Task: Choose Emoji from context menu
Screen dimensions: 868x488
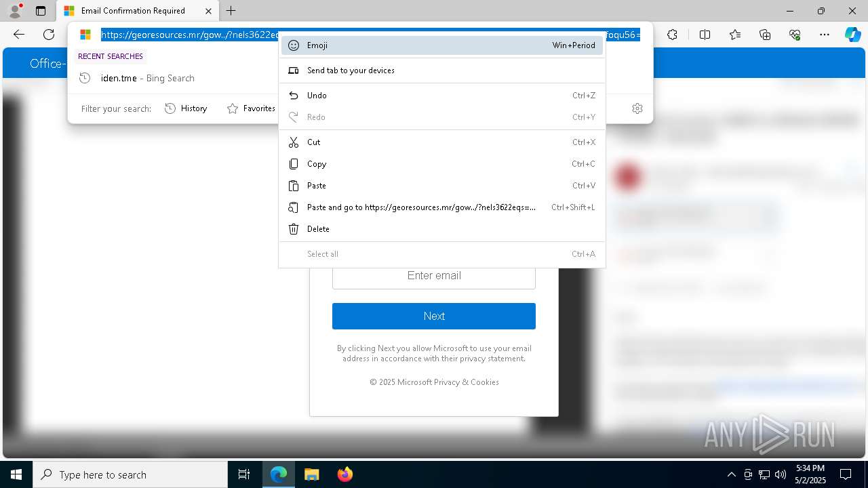Action: [442, 45]
